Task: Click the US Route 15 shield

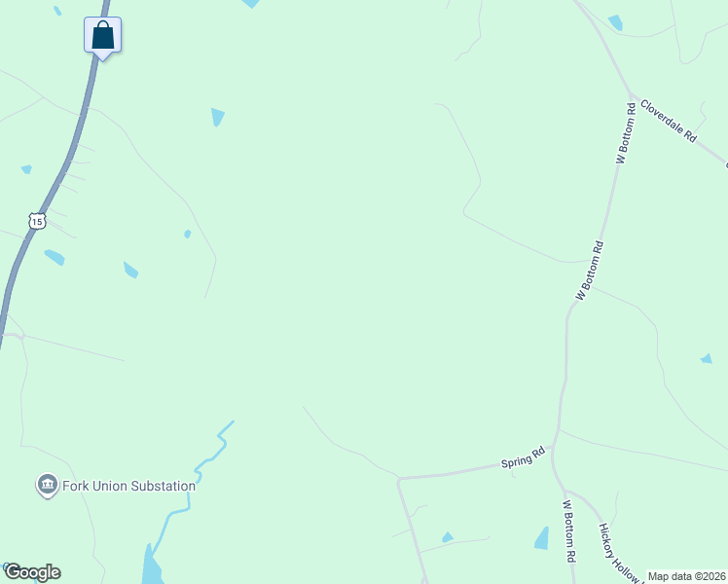Action: click(37, 222)
